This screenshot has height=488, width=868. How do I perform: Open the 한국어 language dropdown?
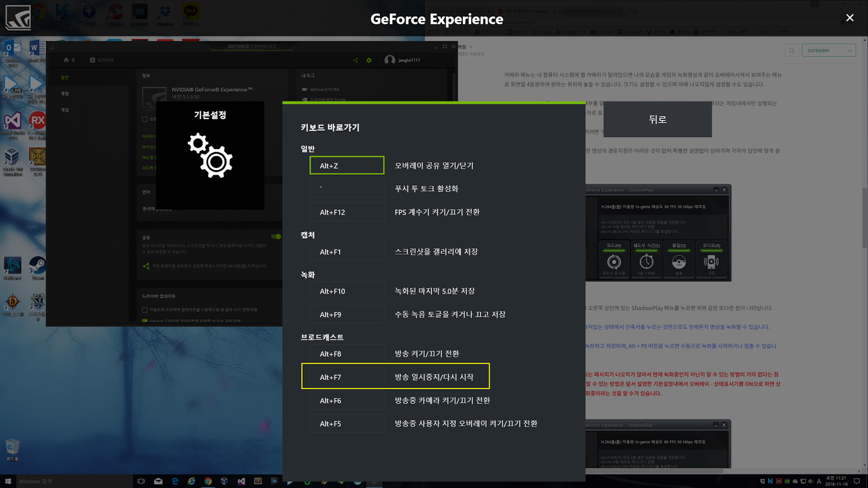(x=163, y=209)
